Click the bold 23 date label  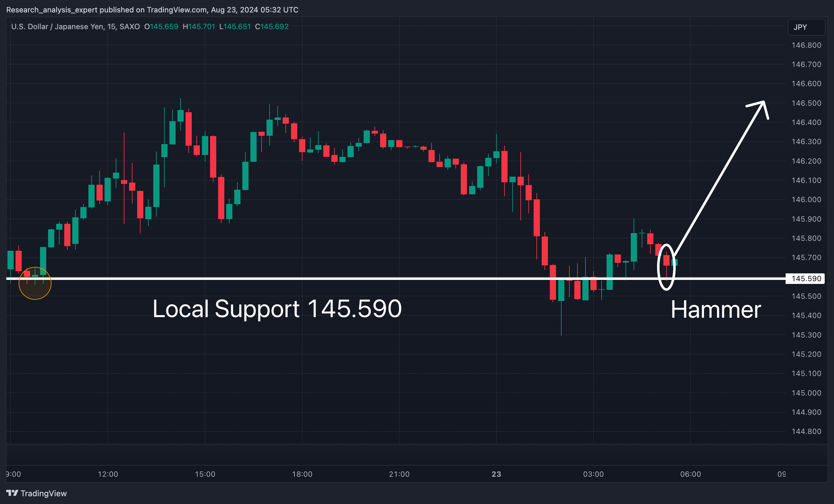click(496, 474)
